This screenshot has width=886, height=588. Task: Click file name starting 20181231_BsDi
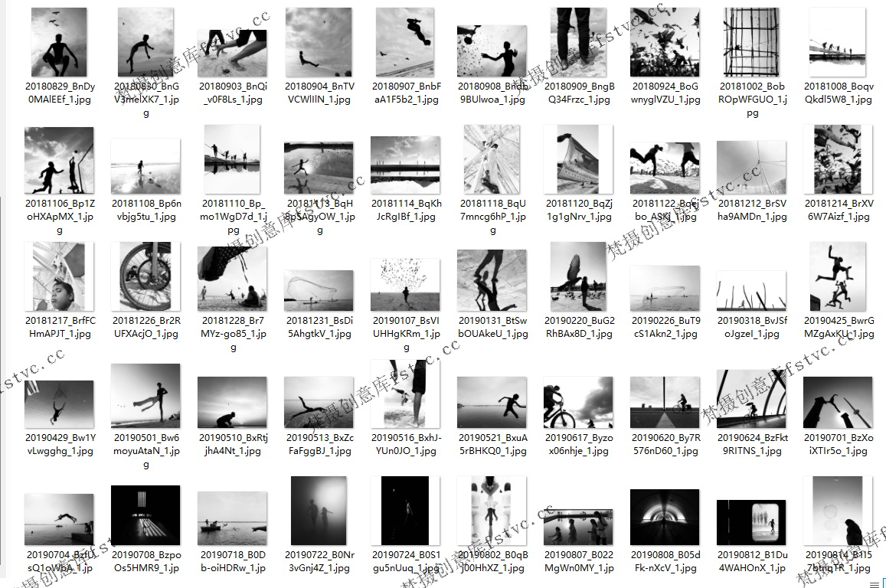coord(320,327)
